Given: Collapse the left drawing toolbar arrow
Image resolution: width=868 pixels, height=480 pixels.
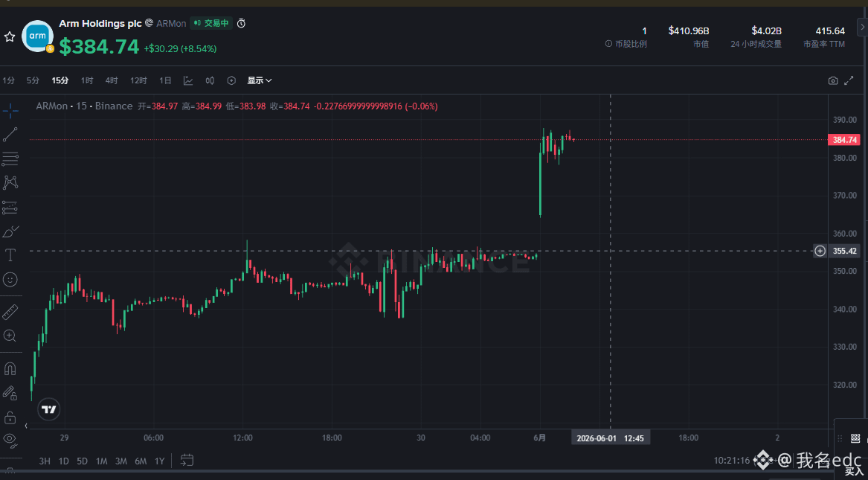Looking at the screenshot, I should coord(25,426).
